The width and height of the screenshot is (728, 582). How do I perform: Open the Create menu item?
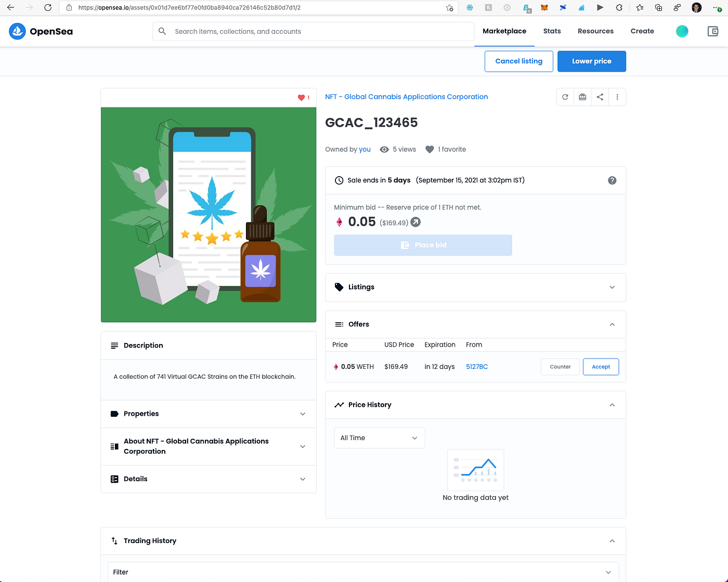click(642, 31)
